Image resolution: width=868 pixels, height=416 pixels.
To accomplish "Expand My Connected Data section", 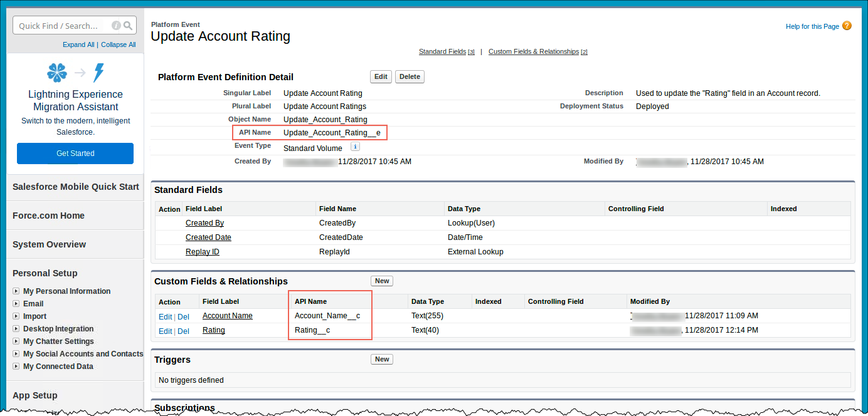I will coord(16,367).
